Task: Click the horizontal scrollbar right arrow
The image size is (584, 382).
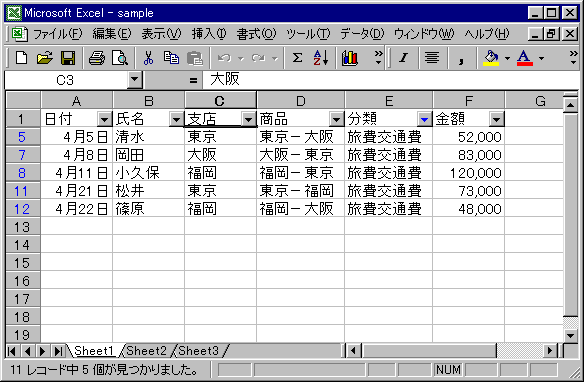Action: [549, 351]
